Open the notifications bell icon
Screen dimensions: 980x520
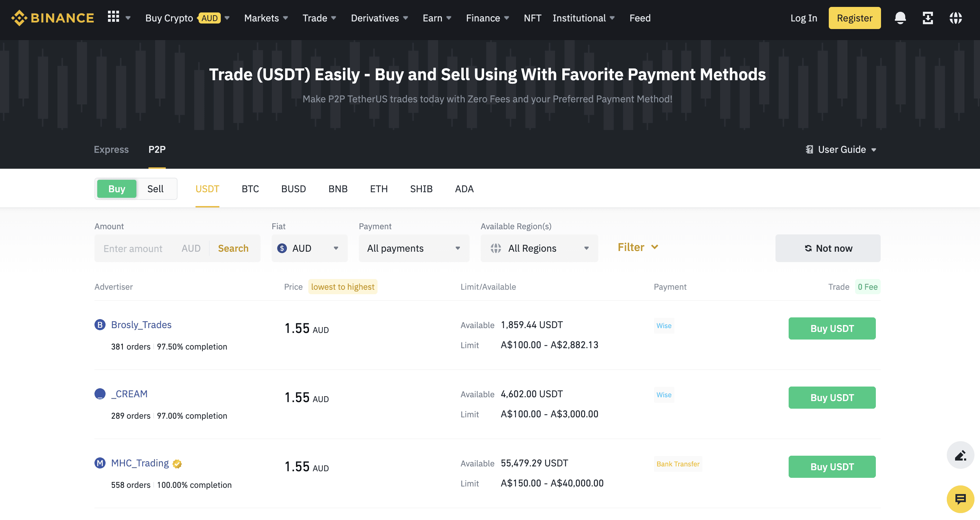(900, 18)
